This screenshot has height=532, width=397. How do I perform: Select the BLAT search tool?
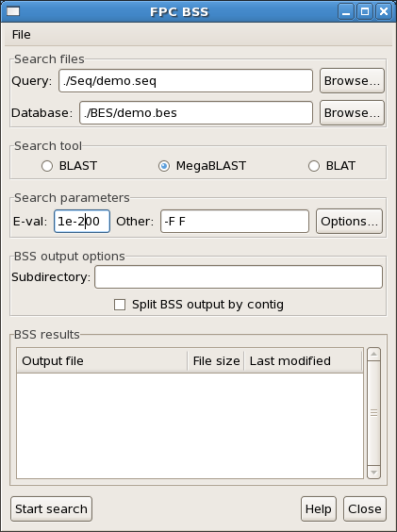point(332,166)
